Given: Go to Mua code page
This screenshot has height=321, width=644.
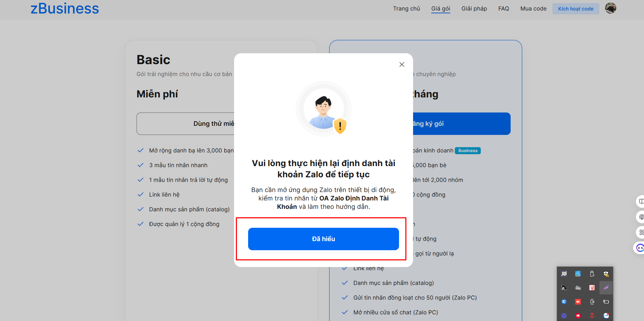Looking at the screenshot, I should (x=533, y=8).
